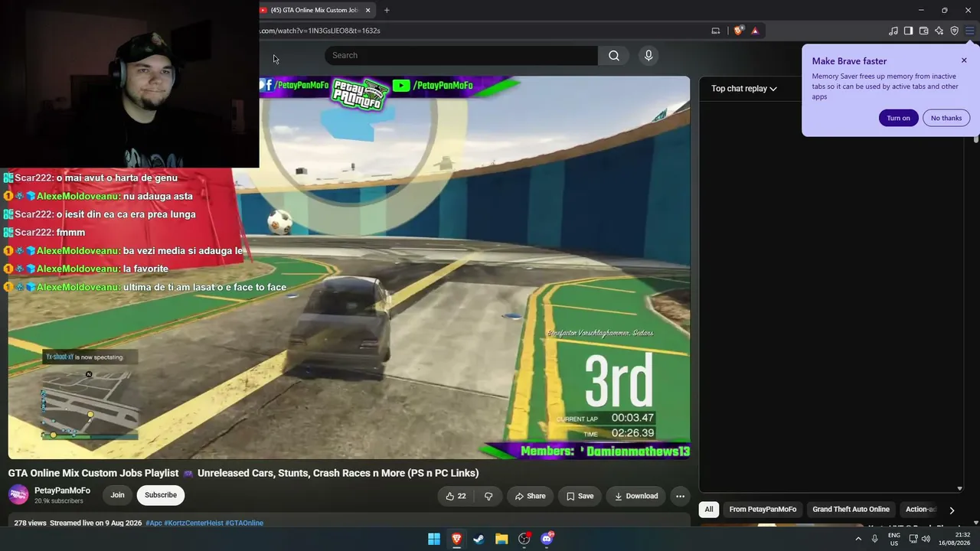Click the YouTube search magnifier button
Viewport: 980px width, 551px height.
[614, 55]
